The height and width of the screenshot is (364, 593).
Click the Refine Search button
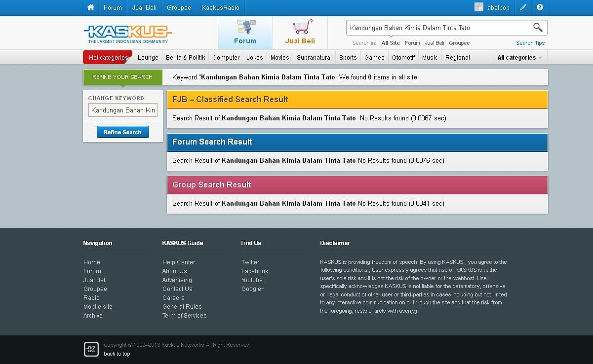point(123,132)
